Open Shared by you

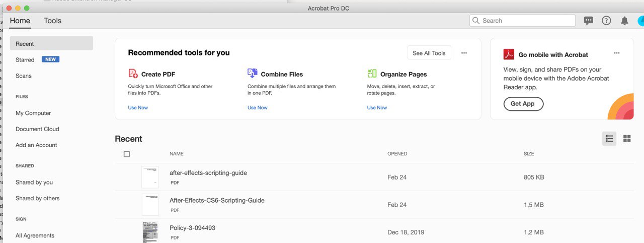click(34, 183)
